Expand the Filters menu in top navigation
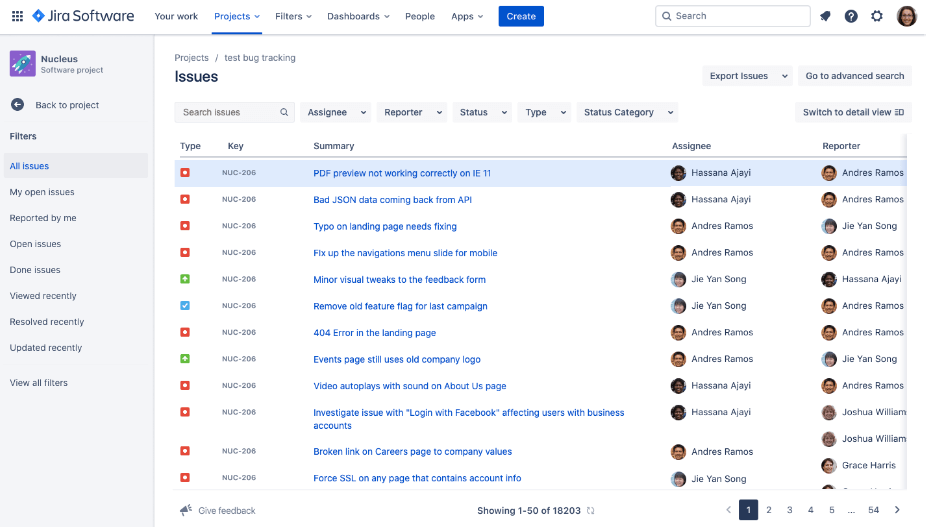Screen dimensions: 926x527 [x=294, y=16]
